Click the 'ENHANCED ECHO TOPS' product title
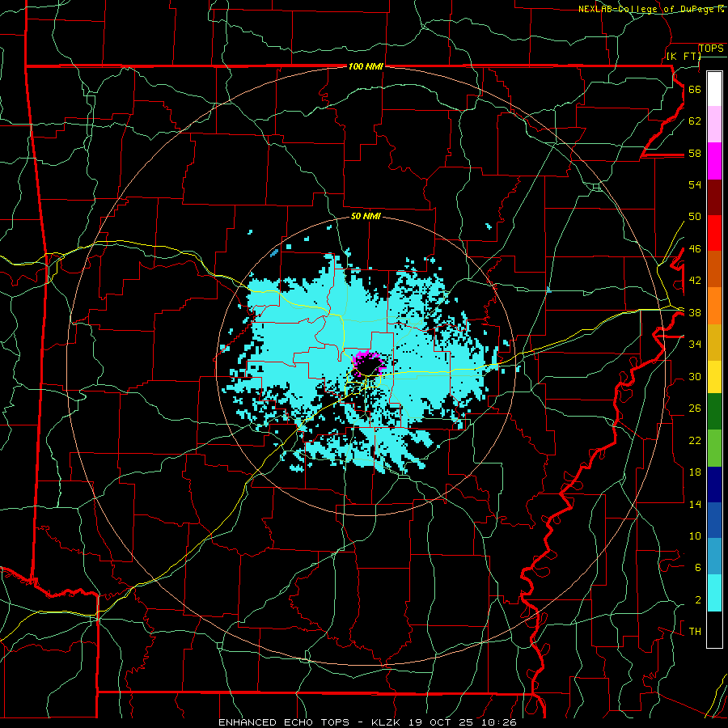The image size is (728, 728). 284,722
